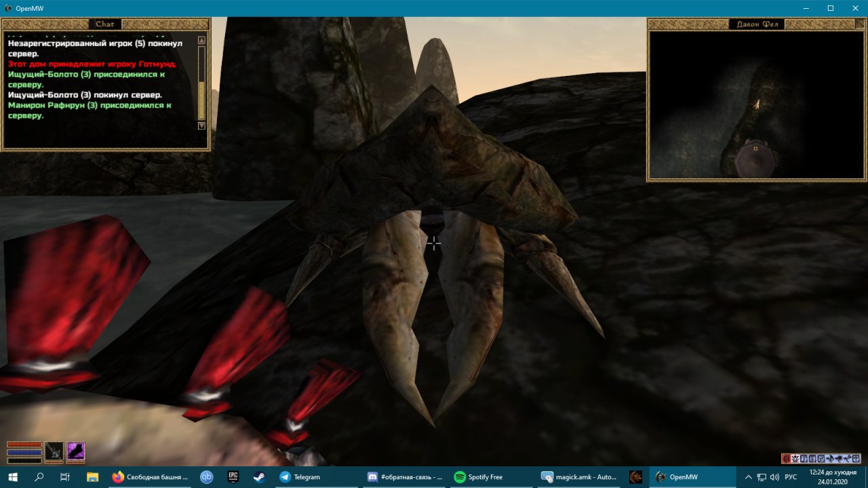Click 'Ищущий-Болото (3) покинул сервер' line
The height and width of the screenshot is (488, 868).
point(85,95)
